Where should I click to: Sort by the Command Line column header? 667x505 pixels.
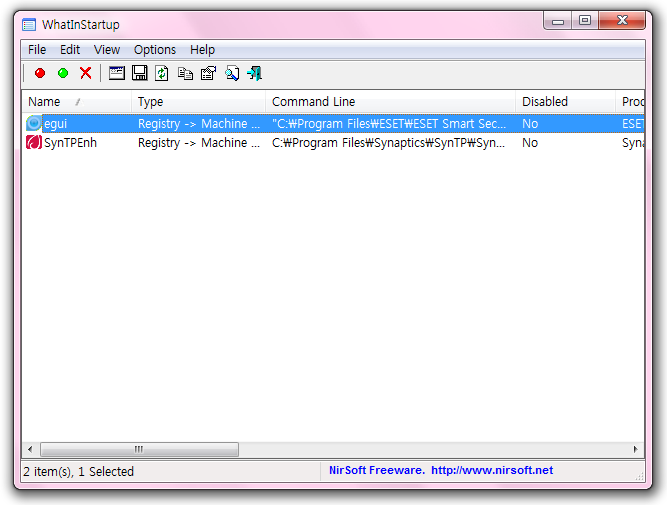(x=391, y=102)
